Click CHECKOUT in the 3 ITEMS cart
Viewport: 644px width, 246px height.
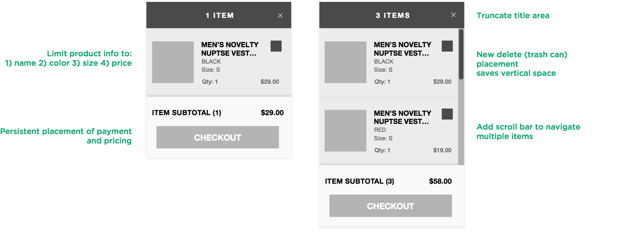391,206
